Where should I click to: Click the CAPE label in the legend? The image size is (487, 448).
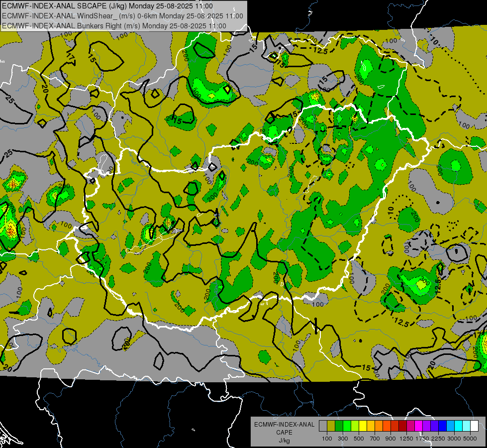coord(284,433)
